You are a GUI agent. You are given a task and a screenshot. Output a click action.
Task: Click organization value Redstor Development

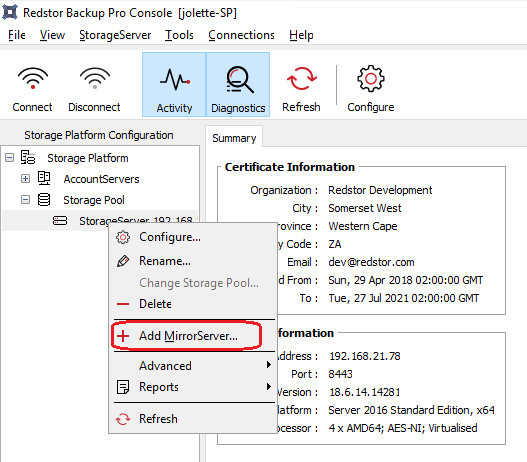(380, 190)
